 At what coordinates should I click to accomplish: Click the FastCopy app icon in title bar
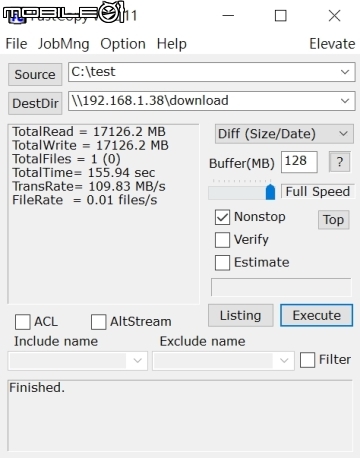coord(17,17)
